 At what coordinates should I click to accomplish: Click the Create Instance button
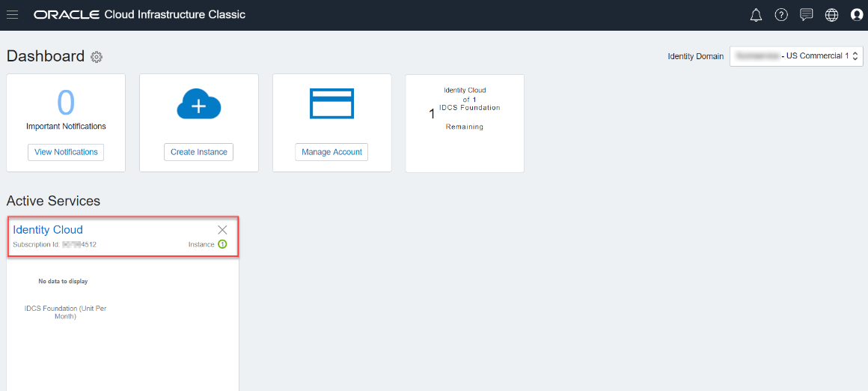pyautogui.click(x=199, y=152)
